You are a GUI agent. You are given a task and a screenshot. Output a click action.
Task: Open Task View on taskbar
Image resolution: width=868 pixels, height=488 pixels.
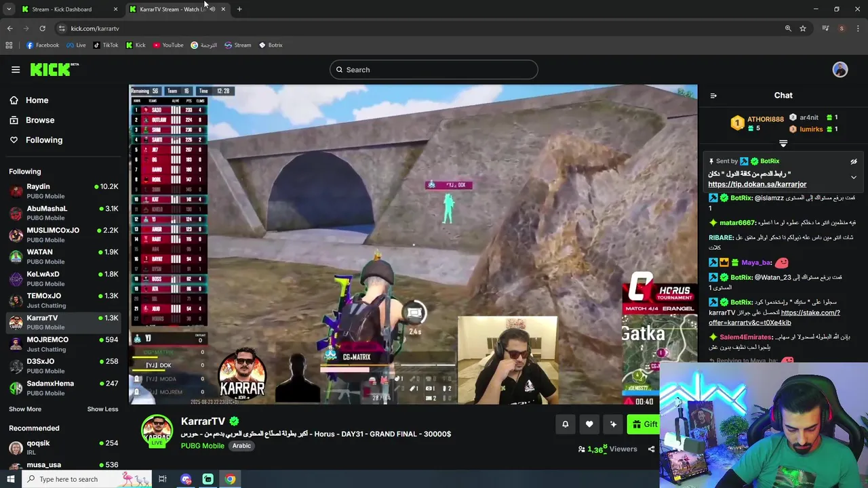(163, 479)
